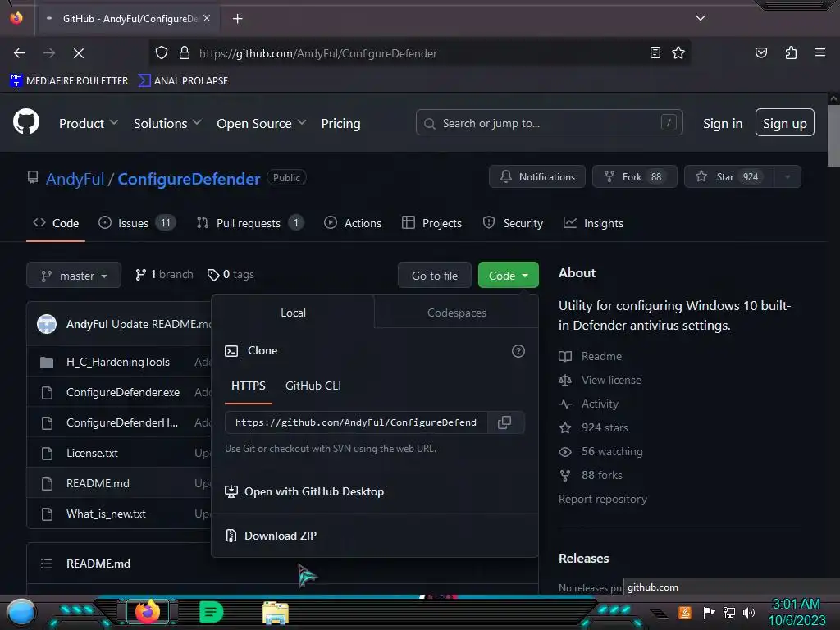Toggle reader view icon in address bar
This screenshot has height=630, width=840.
tap(655, 52)
